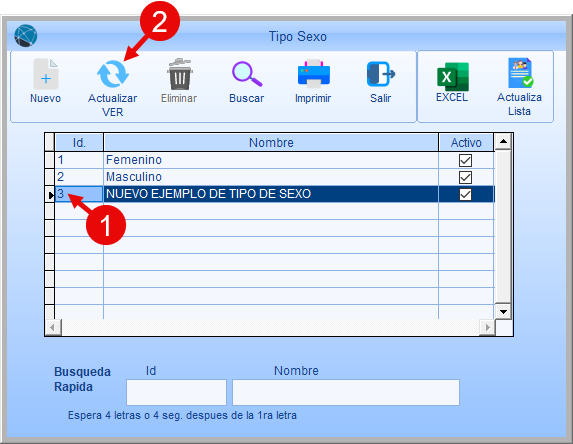Toggle Activo checkbox for NUEVO EJEMPLO row

pyautogui.click(x=465, y=194)
